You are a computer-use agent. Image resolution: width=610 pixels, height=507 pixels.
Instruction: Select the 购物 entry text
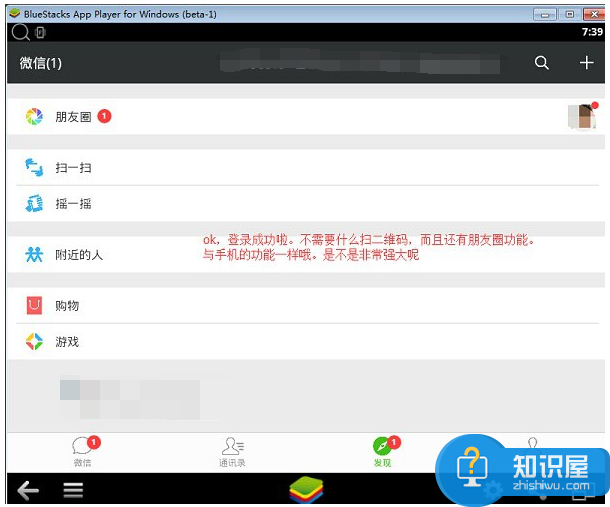tap(67, 306)
